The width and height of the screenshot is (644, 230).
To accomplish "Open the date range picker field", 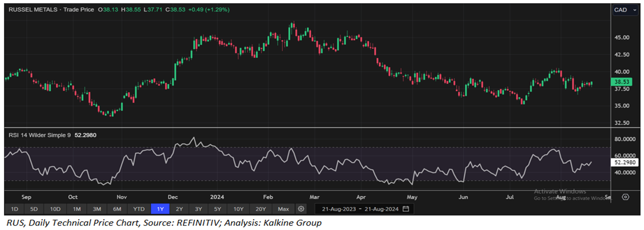I will tap(364, 209).
